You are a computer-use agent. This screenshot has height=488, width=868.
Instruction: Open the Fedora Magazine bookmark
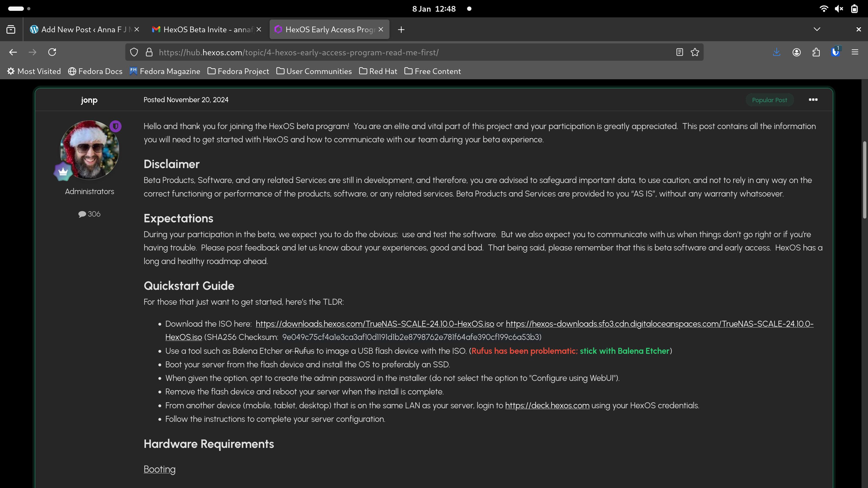[165, 71]
